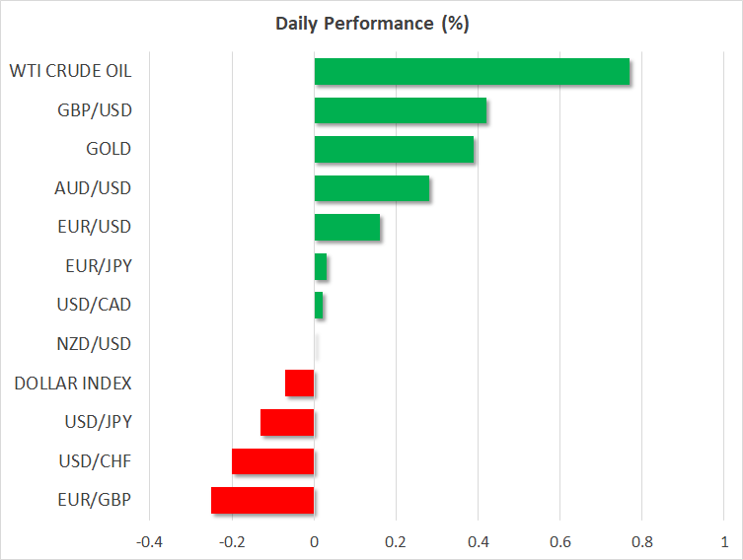
Task: Click the USD/CHF red bar
Action: coord(273,461)
